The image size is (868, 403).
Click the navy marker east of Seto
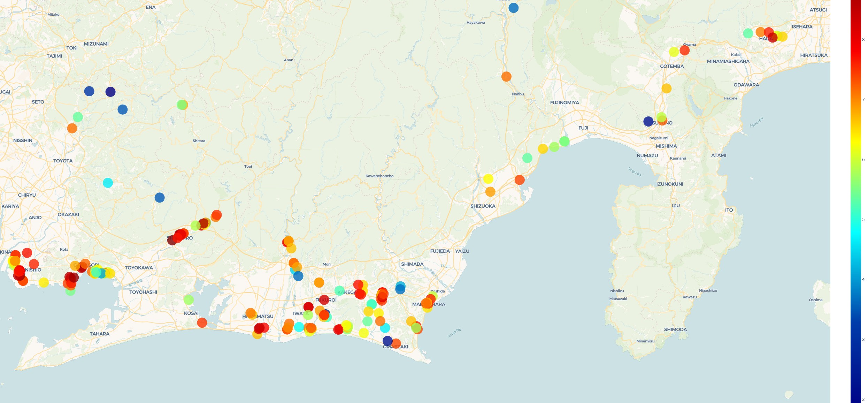(x=110, y=92)
